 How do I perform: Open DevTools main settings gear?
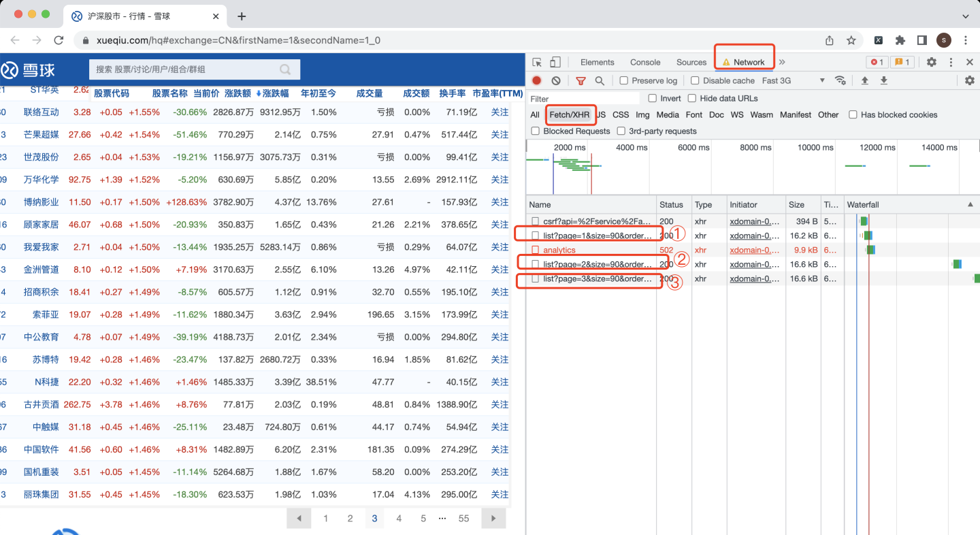tap(932, 62)
